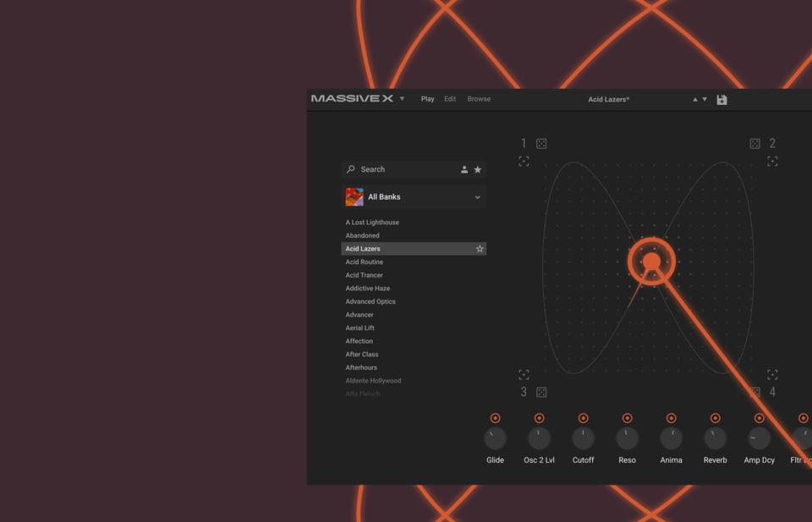Click the capture snapshot icon above corner 3

click(524, 375)
